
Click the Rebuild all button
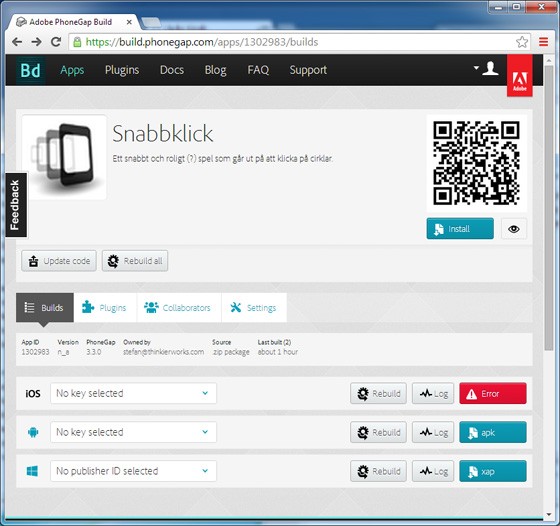(x=135, y=261)
